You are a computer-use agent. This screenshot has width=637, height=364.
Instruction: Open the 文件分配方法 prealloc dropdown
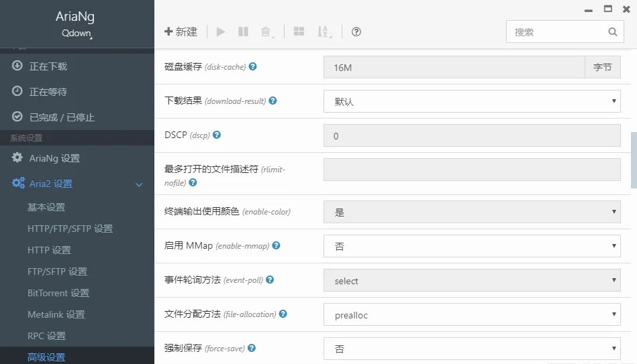pyautogui.click(x=471, y=315)
